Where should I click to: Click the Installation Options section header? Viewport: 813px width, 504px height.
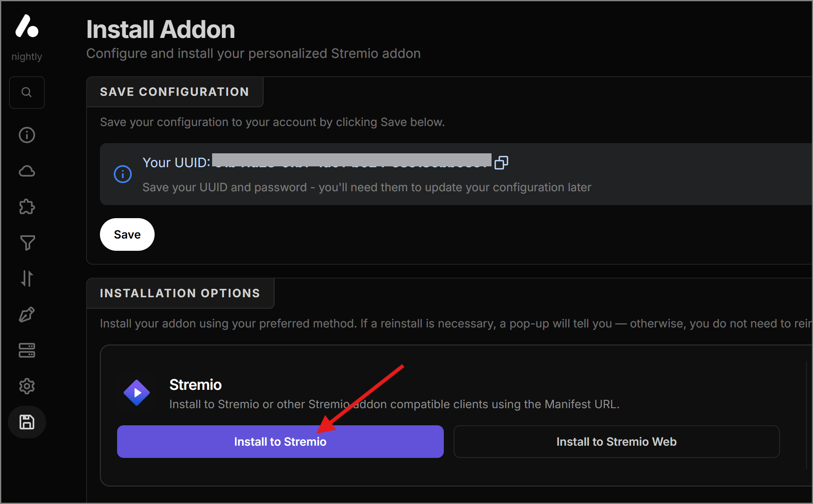[180, 293]
